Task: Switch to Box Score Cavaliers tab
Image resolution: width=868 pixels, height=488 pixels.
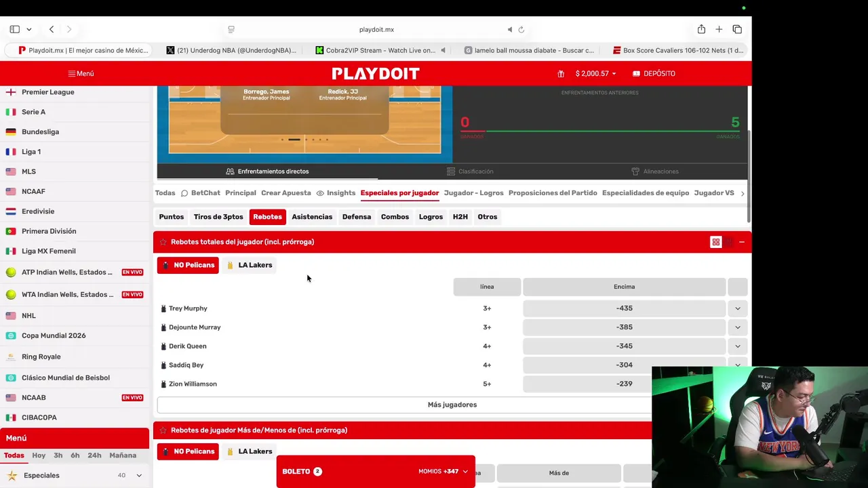Action: pos(678,50)
